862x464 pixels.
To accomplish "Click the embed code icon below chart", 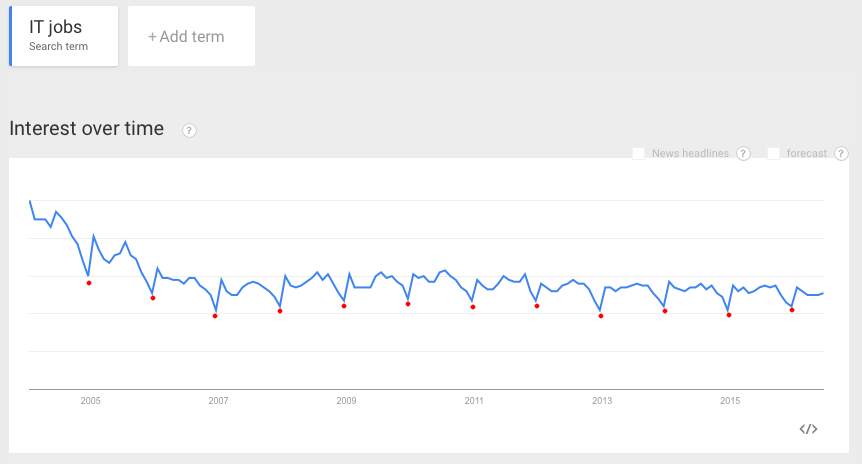I will 809,429.
